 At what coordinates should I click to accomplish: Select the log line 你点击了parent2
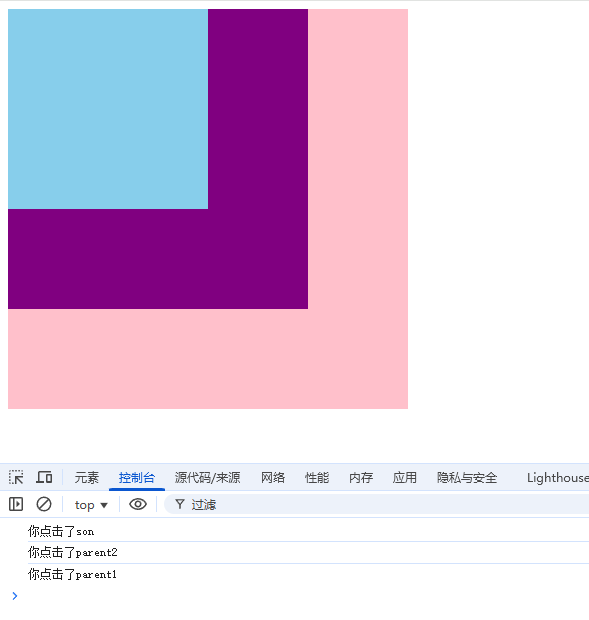pos(73,552)
